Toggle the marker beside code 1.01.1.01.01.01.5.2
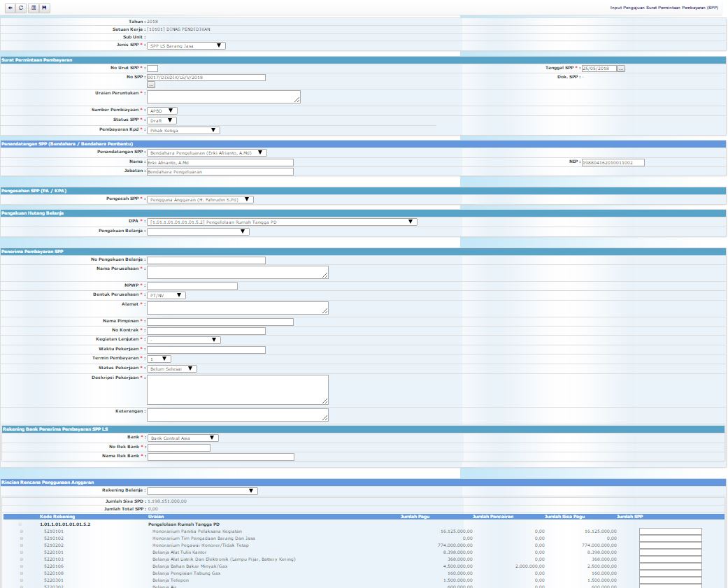The height and width of the screenshot is (588, 728). [x=20, y=524]
